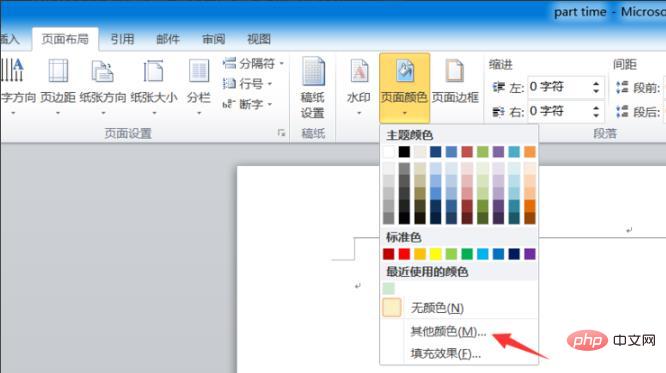Open the 页面设置 dialog launcher
The image size is (666, 373).
(x=281, y=133)
